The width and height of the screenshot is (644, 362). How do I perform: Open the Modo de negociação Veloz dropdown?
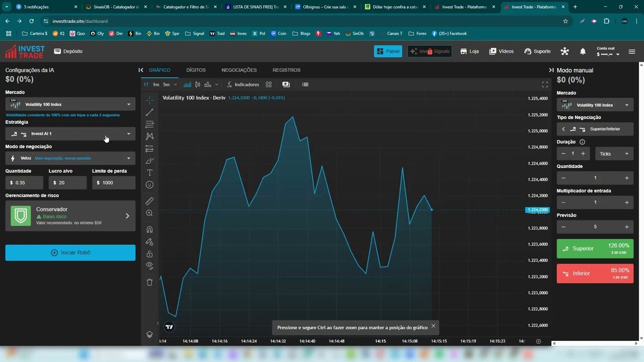tap(70, 158)
